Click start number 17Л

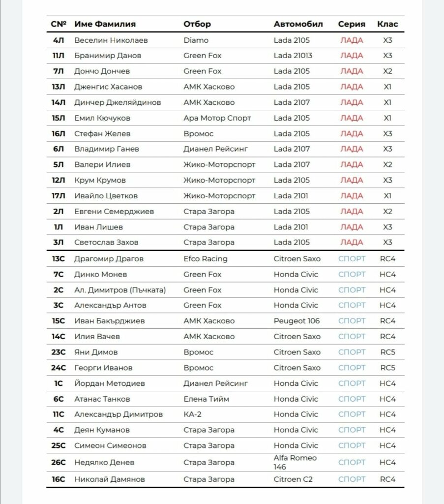59,196
